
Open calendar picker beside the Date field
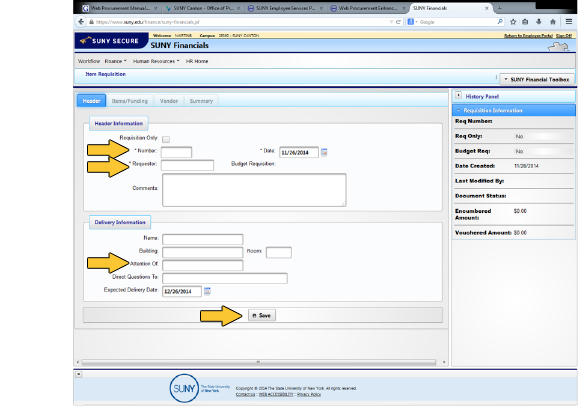tap(324, 152)
